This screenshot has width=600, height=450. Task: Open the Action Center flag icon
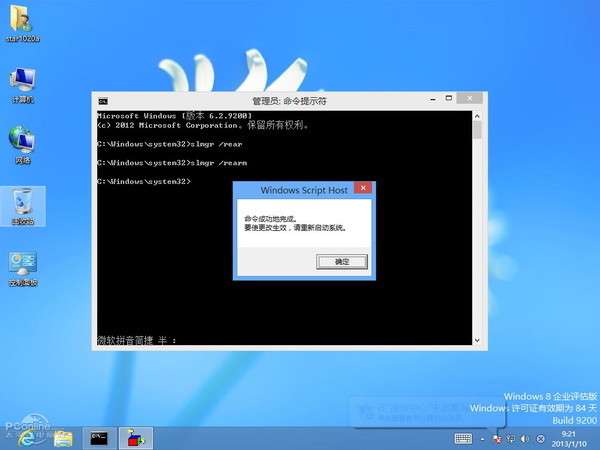[497, 439]
